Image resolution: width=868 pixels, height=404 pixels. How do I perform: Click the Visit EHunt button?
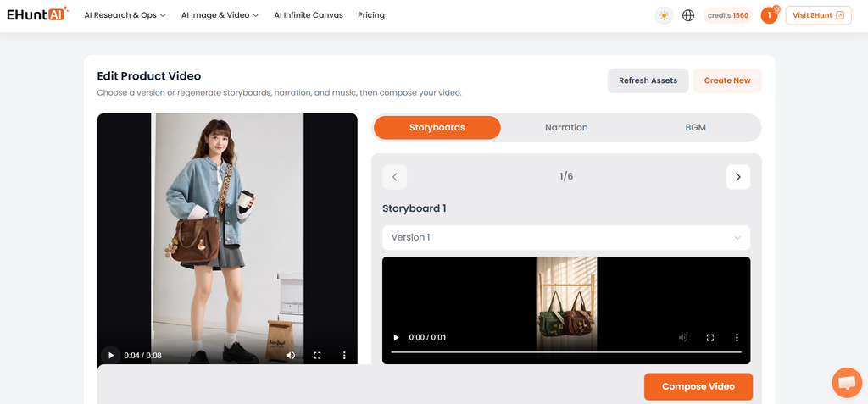pos(818,15)
